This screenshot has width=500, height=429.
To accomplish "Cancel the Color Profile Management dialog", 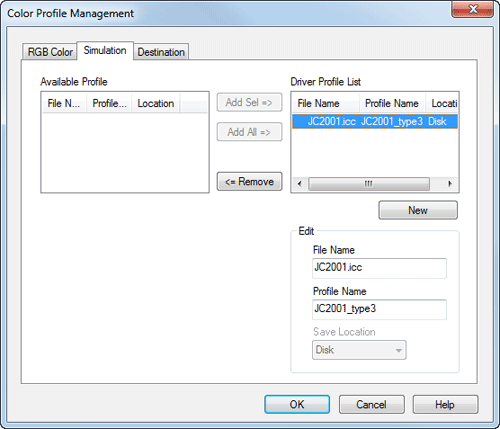I will (x=372, y=404).
